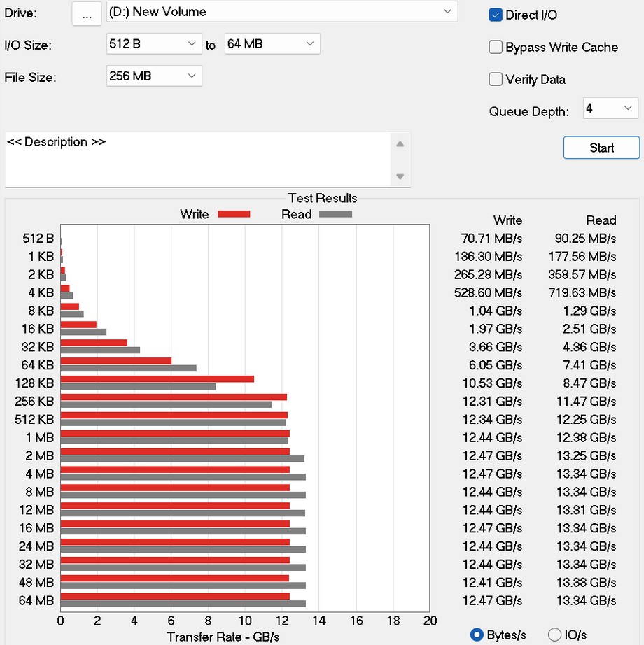Expand the maximum I/O Size 64 MB dropdown
This screenshot has width=644, height=645.
(x=272, y=44)
